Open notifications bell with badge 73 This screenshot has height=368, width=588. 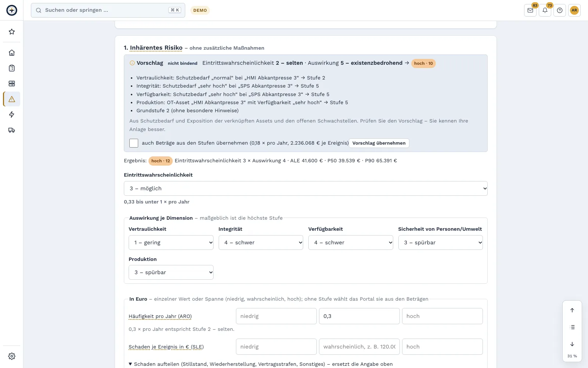(545, 10)
